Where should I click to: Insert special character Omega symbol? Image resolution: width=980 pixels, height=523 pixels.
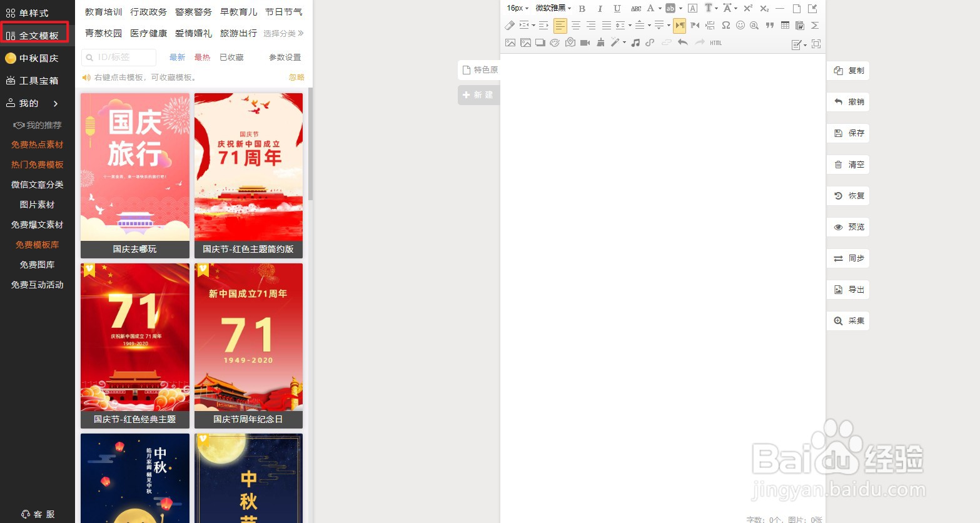pos(726,26)
